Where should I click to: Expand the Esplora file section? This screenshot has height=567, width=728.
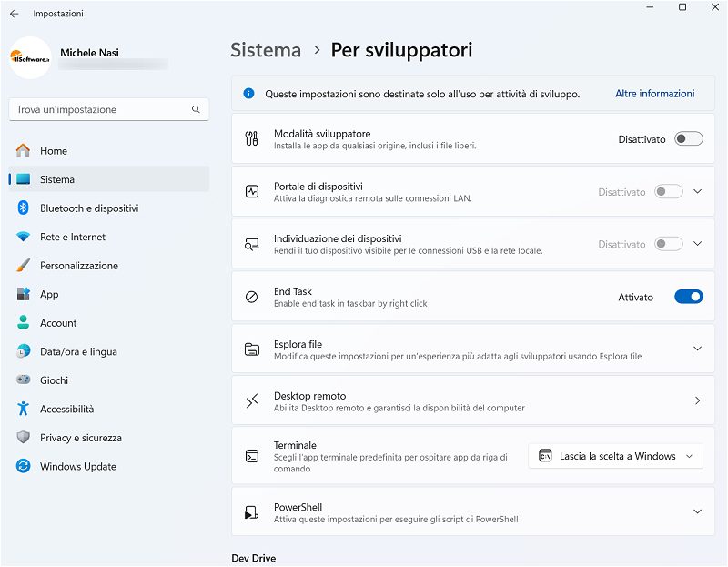[x=697, y=349]
